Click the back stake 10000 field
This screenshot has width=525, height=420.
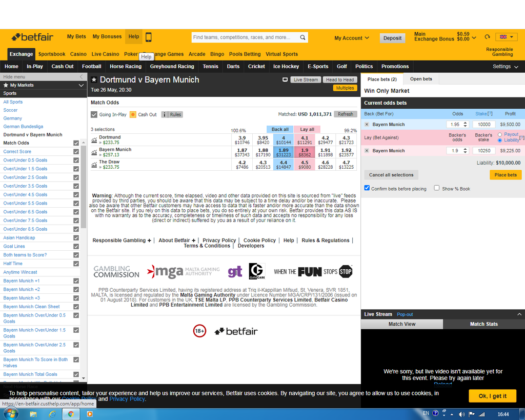click(484, 124)
